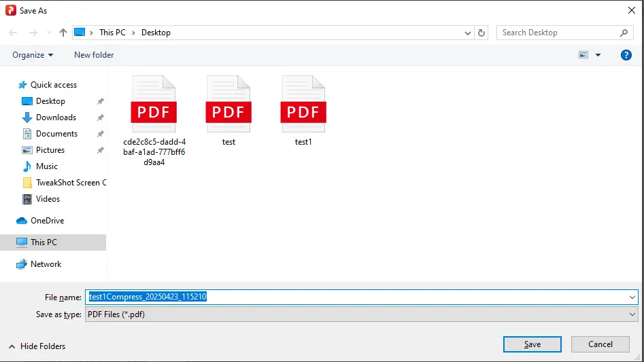644x362 pixels.
Task: Click the Back navigation arrow
Action: click(13, 33)
